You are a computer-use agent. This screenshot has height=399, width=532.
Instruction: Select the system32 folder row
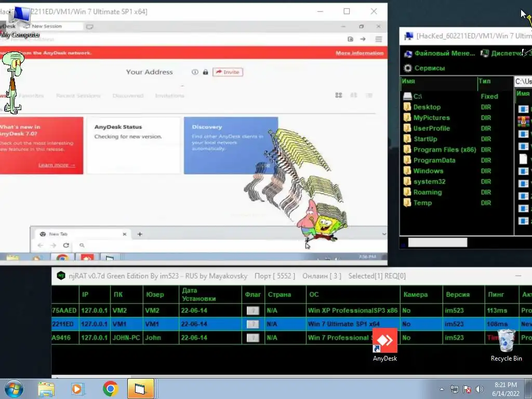[457, 181]
